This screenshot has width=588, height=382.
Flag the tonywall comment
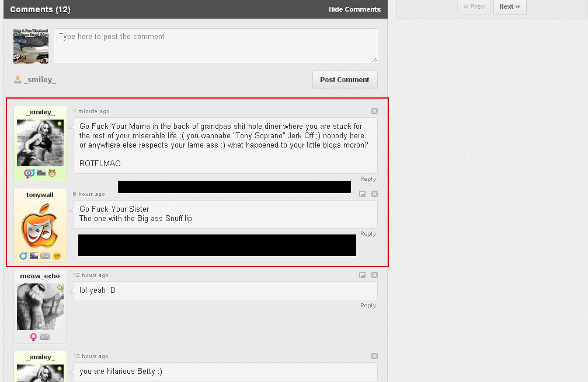362,194
